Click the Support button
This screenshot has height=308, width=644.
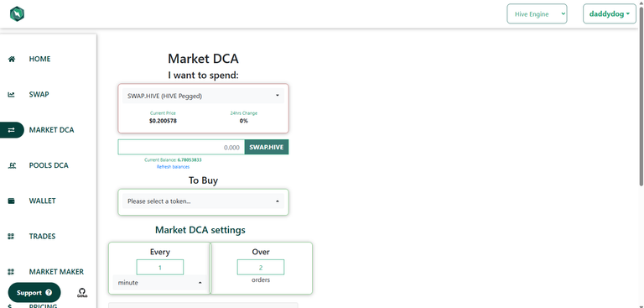pos(34,293)
